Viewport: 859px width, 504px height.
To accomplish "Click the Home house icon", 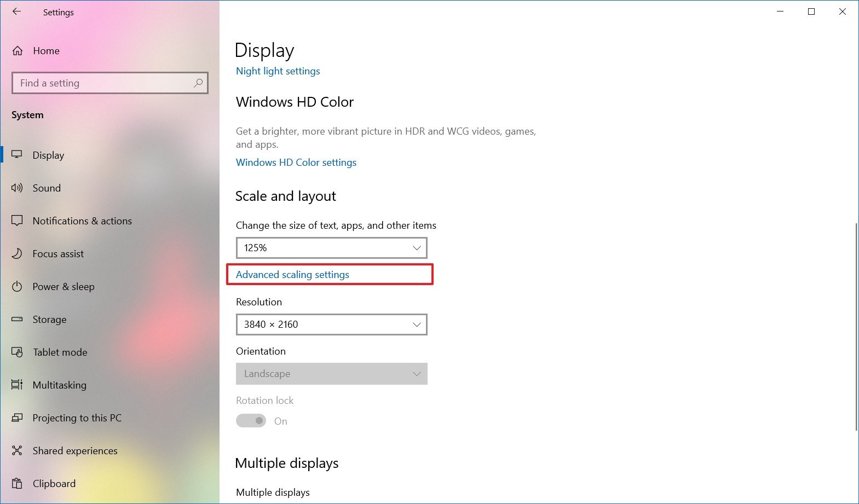I will tap(18, 51).
